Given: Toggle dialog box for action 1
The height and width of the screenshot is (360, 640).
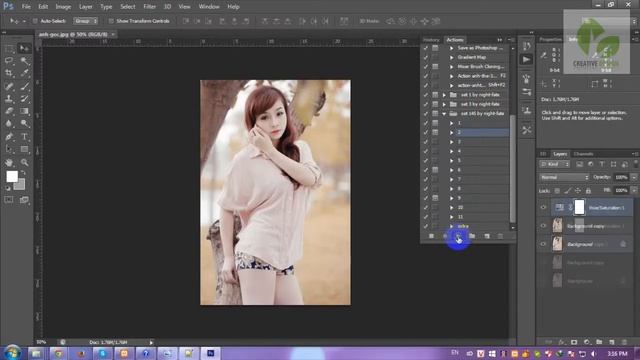Looking at the screenshot, I should point(436,123).
